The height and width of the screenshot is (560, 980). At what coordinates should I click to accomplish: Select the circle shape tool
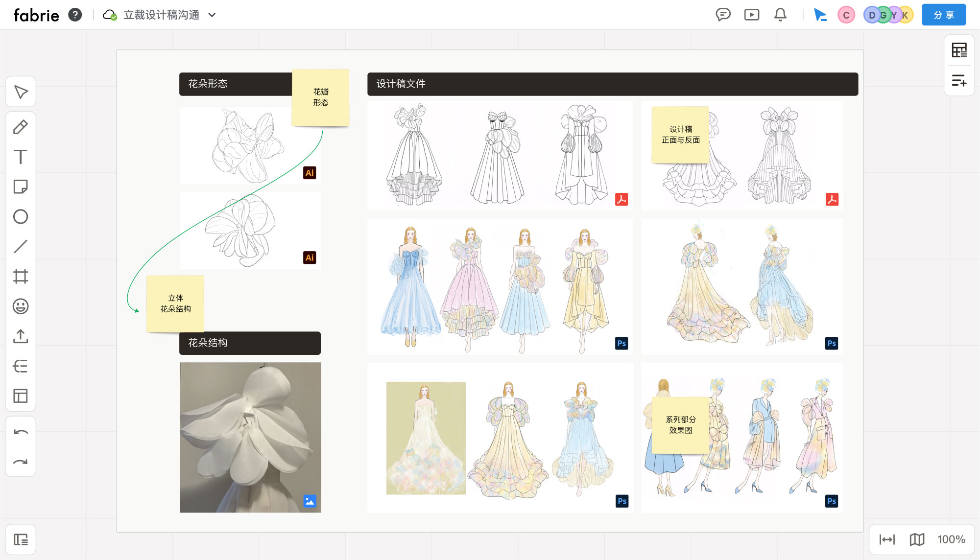[21, 217]
